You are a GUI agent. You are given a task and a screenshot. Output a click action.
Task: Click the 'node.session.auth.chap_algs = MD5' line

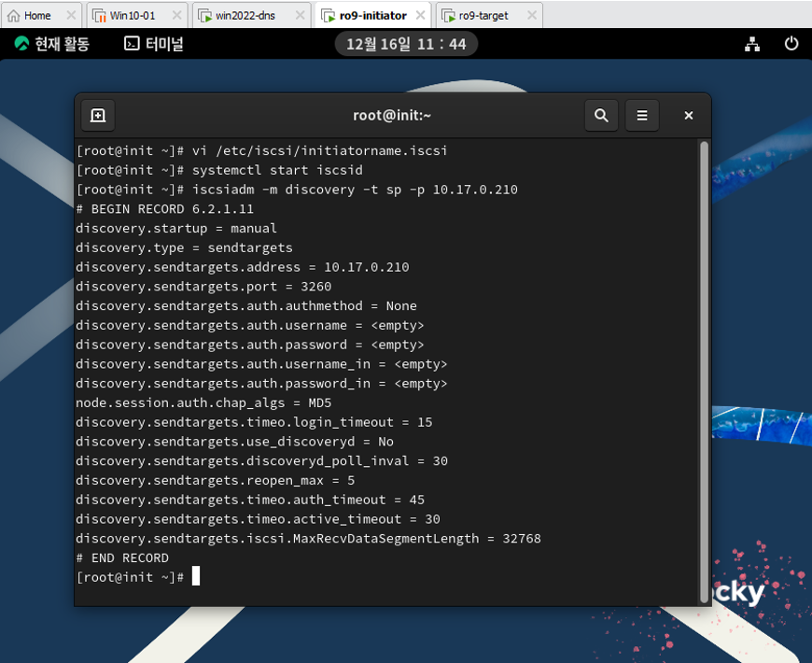tap(203, 403)
